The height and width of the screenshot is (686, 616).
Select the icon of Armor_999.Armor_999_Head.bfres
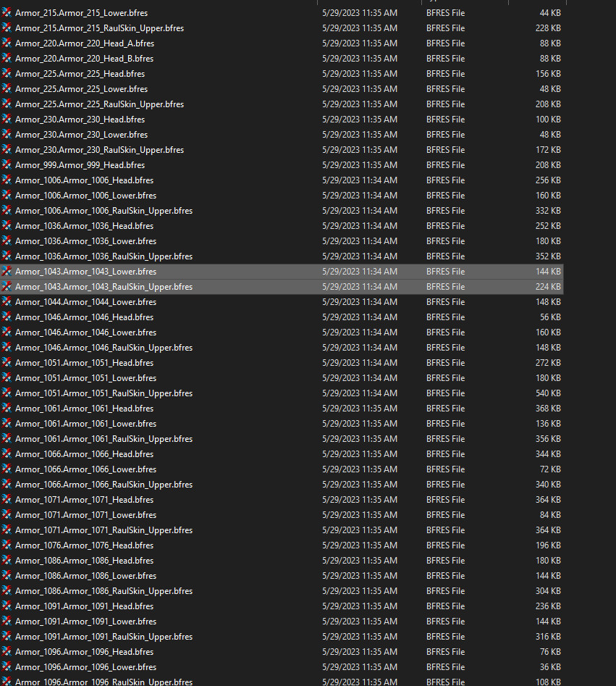[x=7, y=165]
